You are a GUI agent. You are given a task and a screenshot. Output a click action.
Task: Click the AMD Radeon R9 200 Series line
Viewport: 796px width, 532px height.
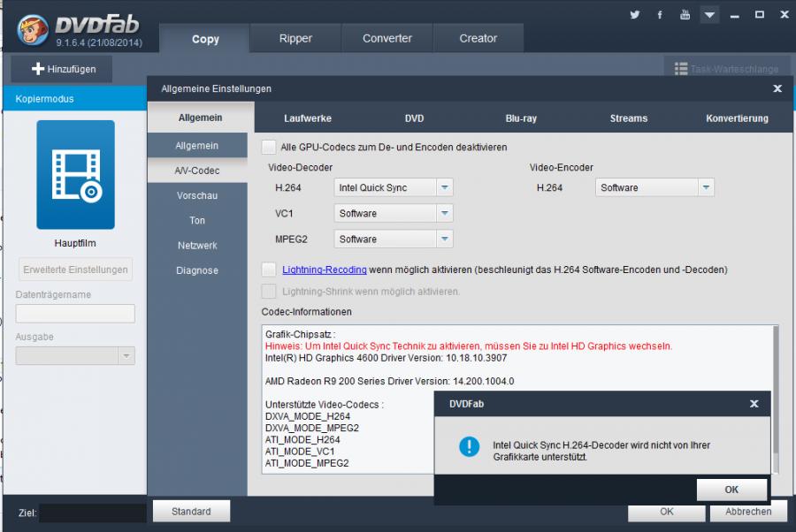click(389, 381)
